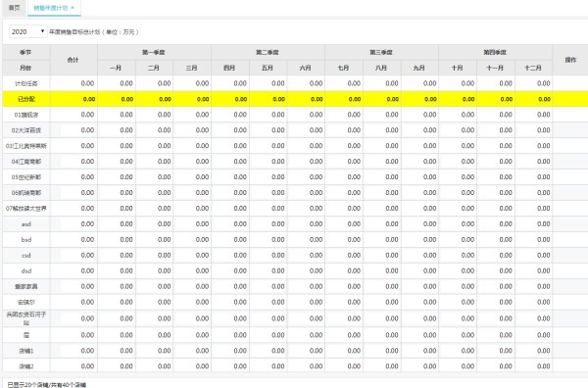Click the asd row 五月 value
Viewport: 588px width, 388px height.
pos(278,223)
